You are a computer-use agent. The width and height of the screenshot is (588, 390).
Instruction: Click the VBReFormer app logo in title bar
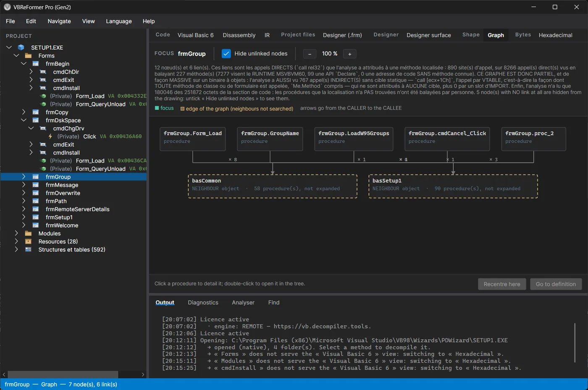click(x=7, y=7)
